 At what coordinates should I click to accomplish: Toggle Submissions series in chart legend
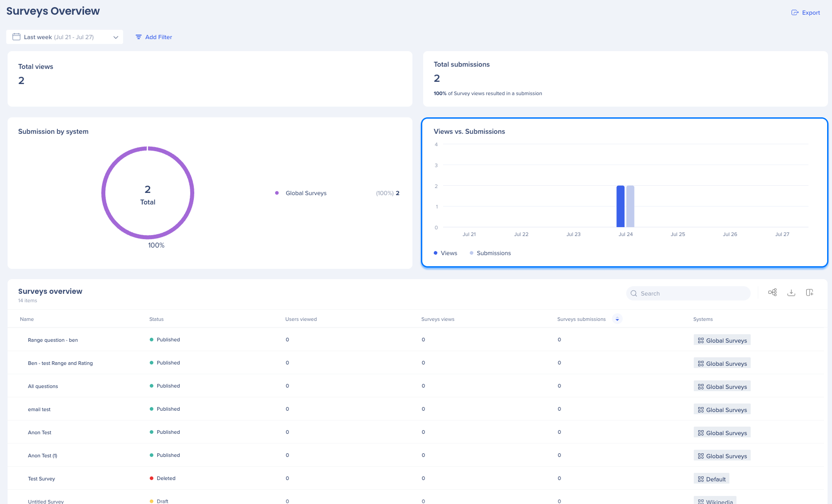pos(490,253)
